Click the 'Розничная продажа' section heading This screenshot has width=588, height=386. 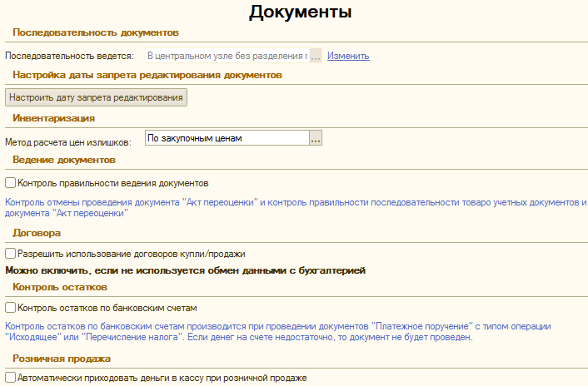(62, 359)
